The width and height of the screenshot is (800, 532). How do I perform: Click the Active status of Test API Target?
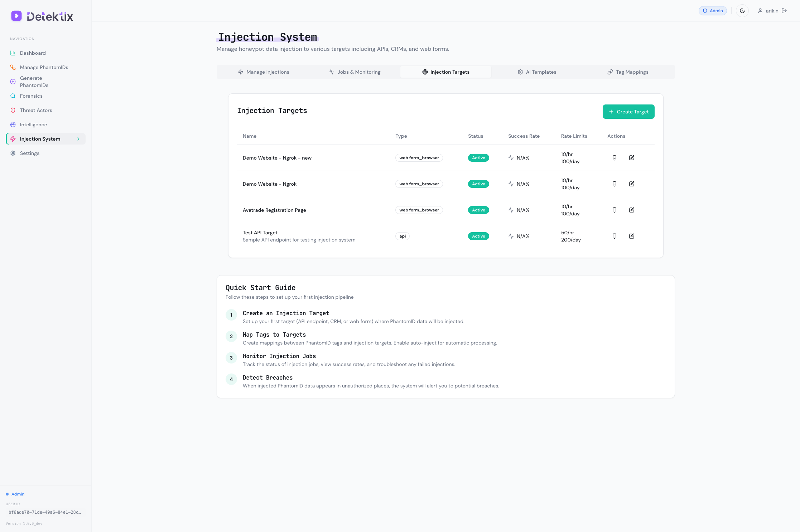[478, 236]
